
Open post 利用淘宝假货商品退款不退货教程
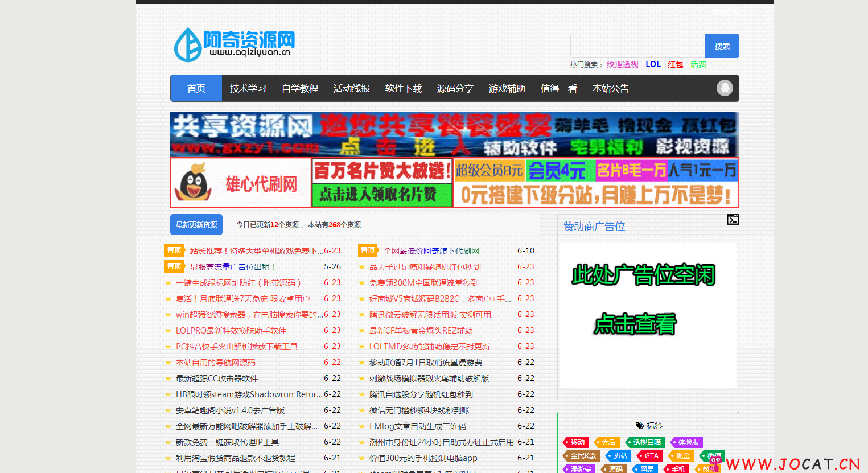point(236,458)
